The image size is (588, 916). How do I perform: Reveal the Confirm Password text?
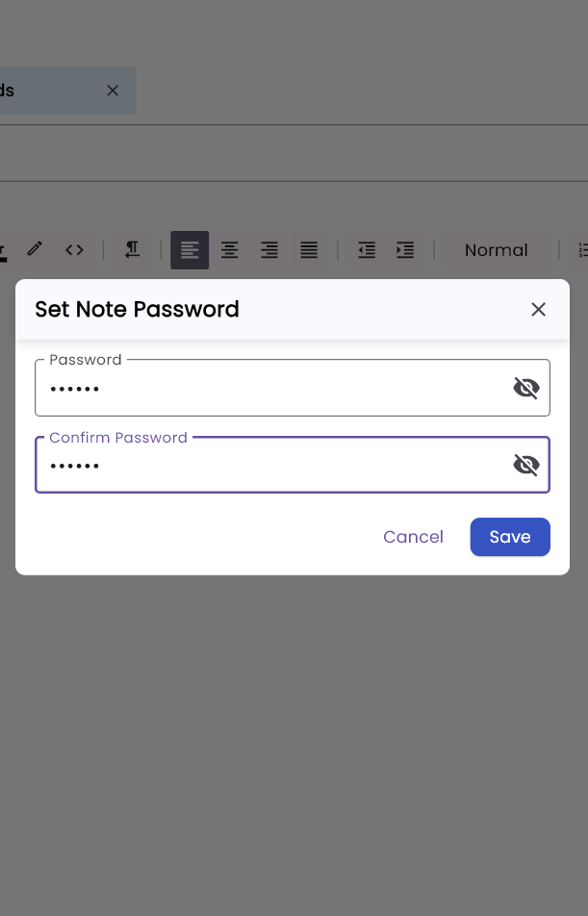(526, 465)
